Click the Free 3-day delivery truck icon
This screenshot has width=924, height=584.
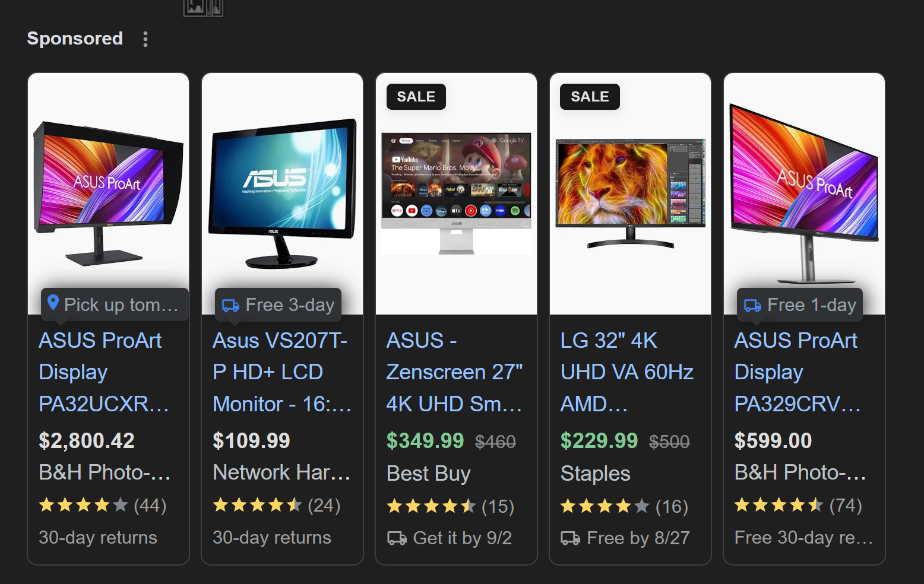point(230,305)
